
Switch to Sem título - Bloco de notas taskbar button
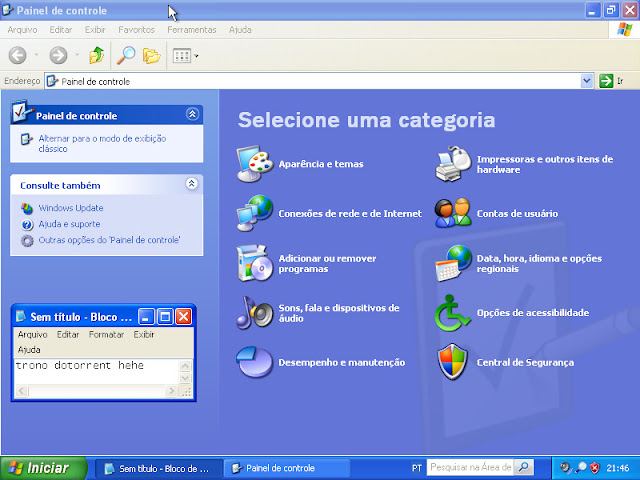(159, 468)
